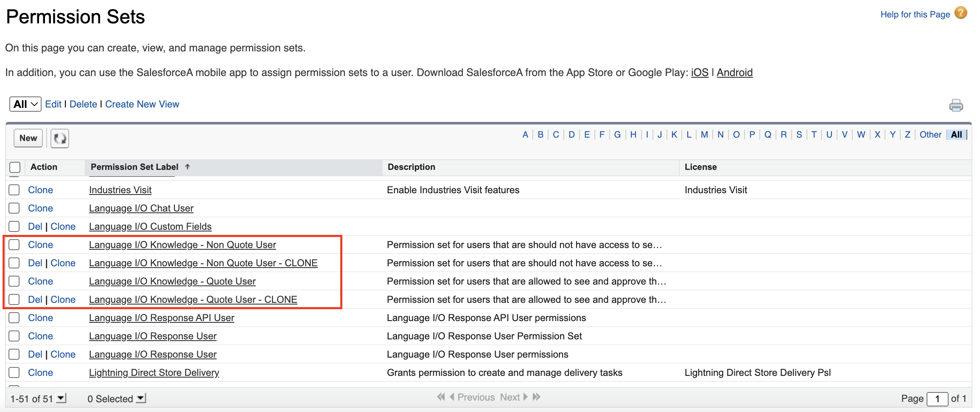Filter list by the Other option
Screen dimensions: 980x412
pos(930,135)
